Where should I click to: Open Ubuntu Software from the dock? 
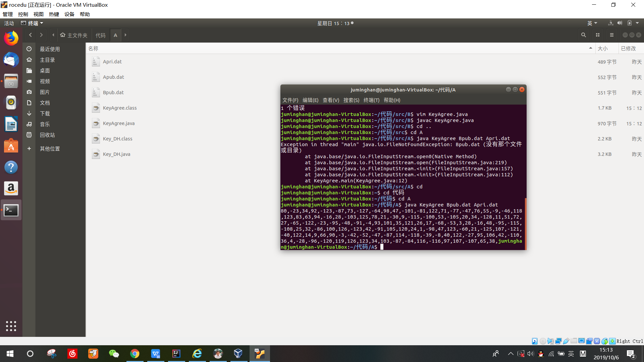pyautogui.click(x=11, y=146)
